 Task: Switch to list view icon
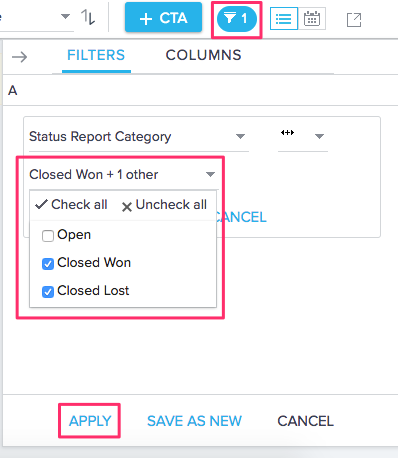point(284,19)
